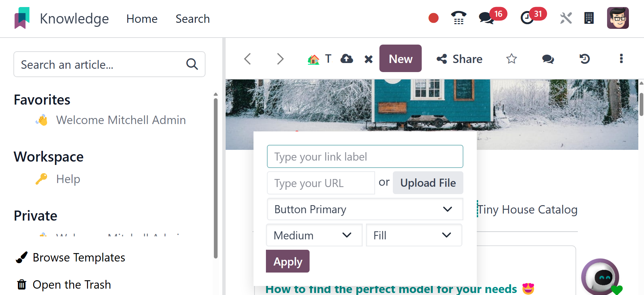Open the article comments panel icon
Viewport: 644px width, 295px height.
548,59
